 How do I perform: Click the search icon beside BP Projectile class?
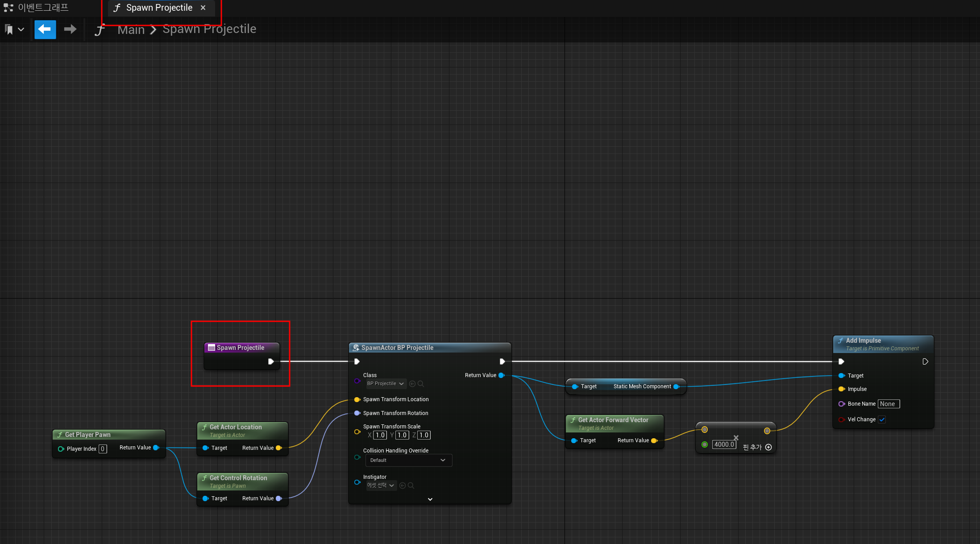click(x=421, y=384)
